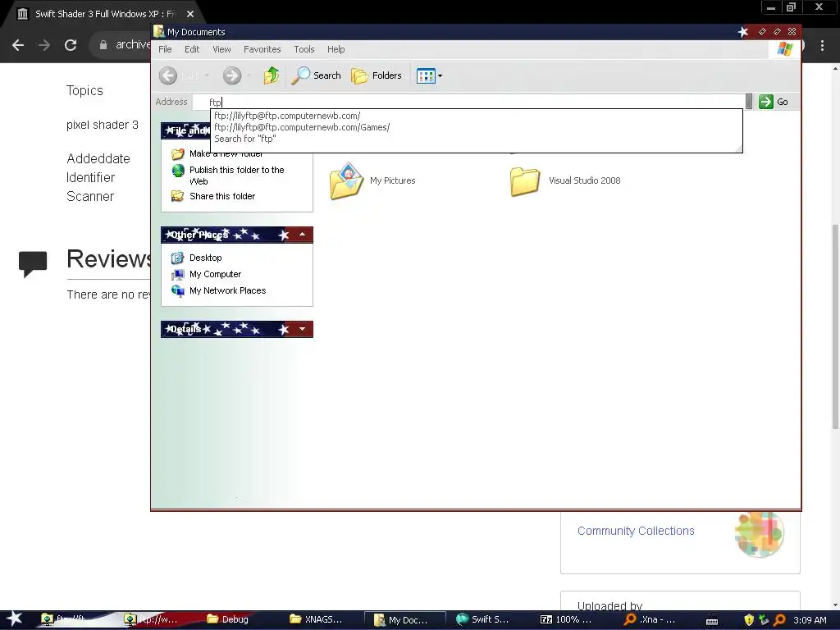Viewport: 840px width, 630px height.
Task: Select the ftp.computernewb.com/Games/ suggestion
Action: (x=302, y=127)
